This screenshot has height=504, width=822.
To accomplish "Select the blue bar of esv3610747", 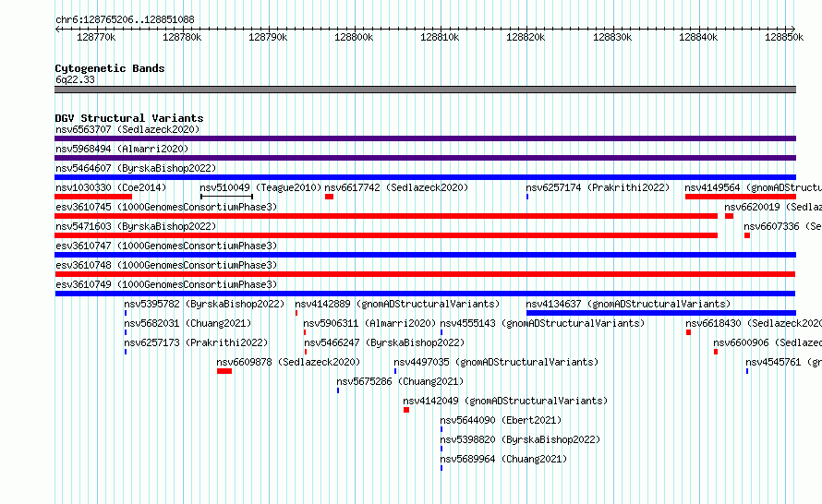I will pyautogui.click(x=425, y=255).
